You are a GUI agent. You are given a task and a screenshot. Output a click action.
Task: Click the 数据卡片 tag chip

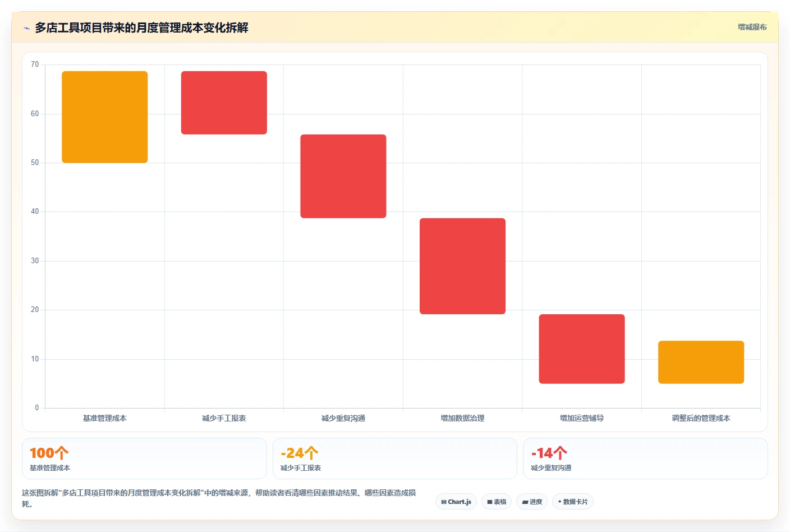(x=573, y=502)
